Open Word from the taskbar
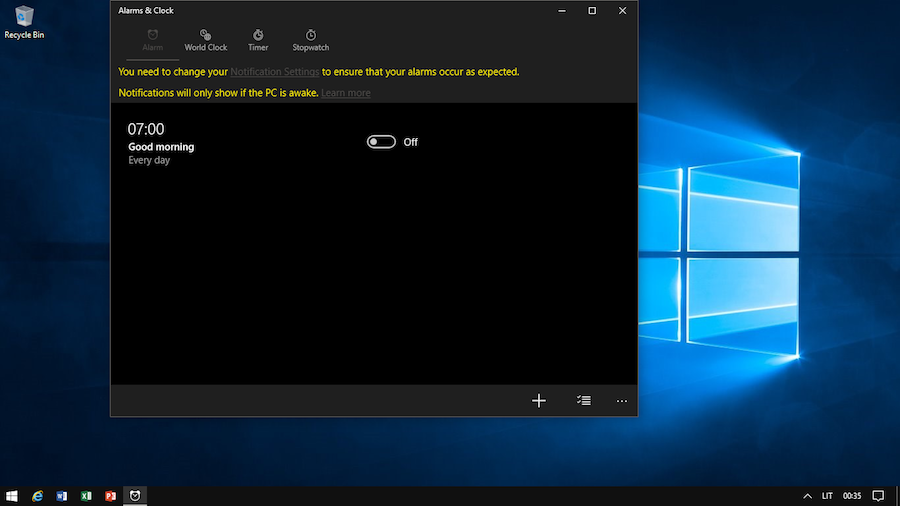 [62, 496]
